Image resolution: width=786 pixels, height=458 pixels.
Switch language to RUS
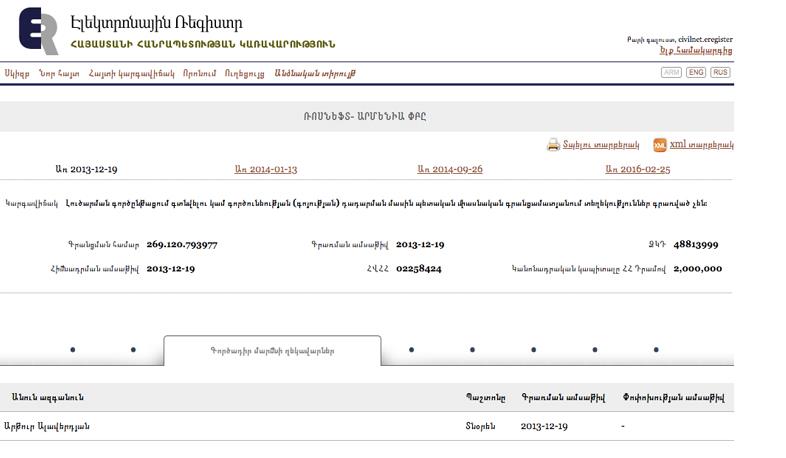720,73
